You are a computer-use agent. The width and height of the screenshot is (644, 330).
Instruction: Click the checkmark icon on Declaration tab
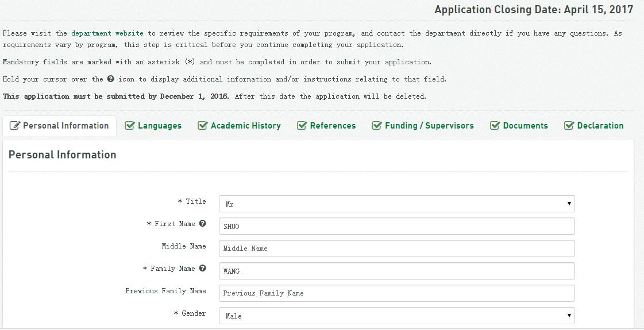click(x=569, y=126)
